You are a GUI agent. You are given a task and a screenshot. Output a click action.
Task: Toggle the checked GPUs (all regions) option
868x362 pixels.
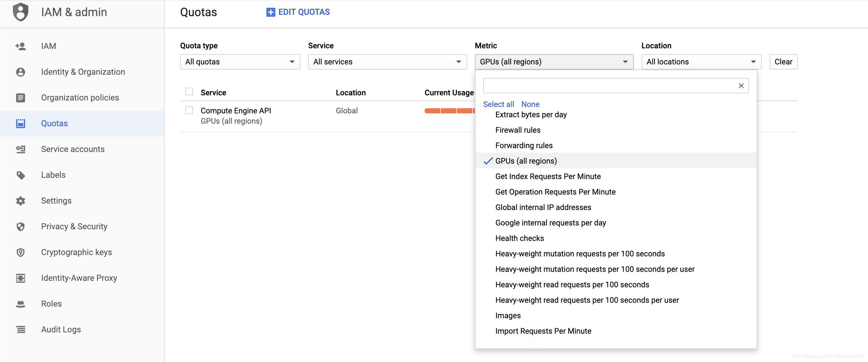point(526,161)
